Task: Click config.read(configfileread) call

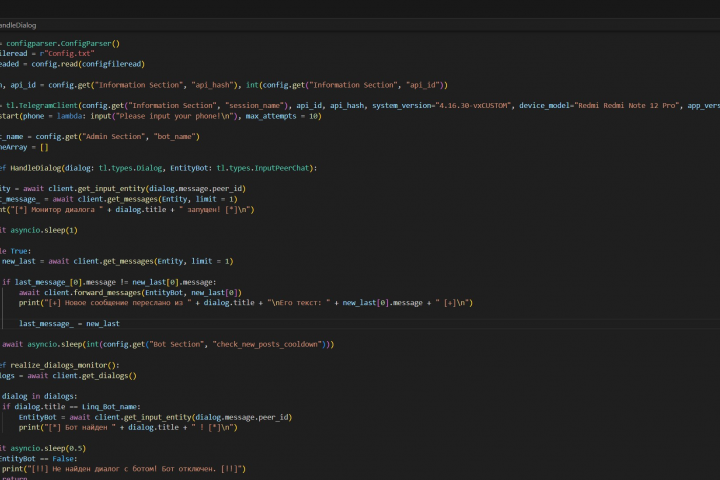Action: click(x=88, y=64)
